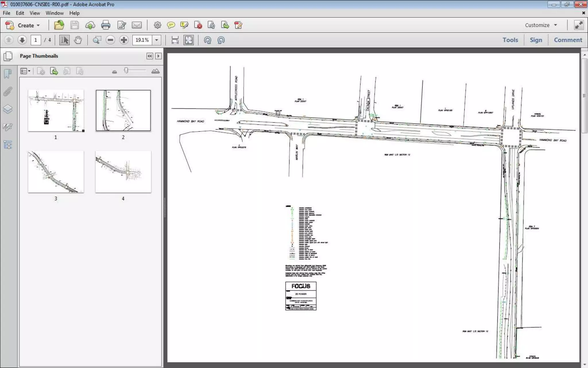Screen dimensions: 588x368
Task: Click the thumbnail size slider
Action: point(126,70)
